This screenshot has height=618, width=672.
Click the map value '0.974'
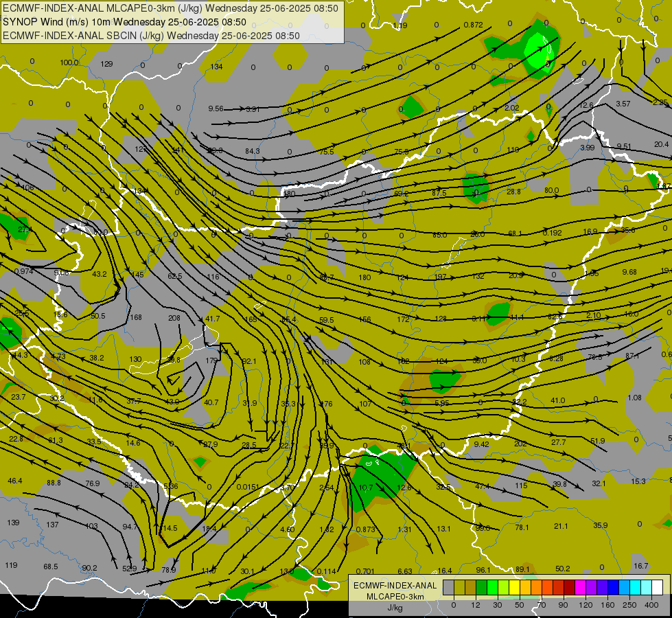23,271
